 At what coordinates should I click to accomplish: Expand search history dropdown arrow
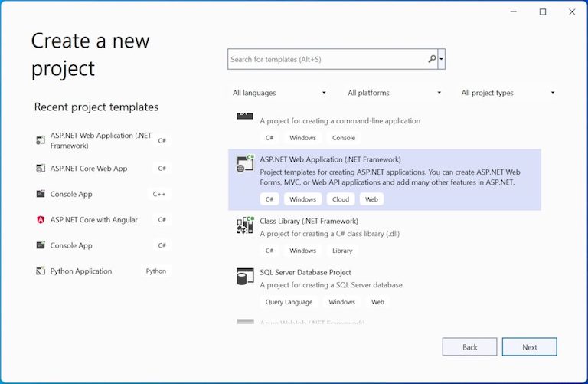point(443,59)
